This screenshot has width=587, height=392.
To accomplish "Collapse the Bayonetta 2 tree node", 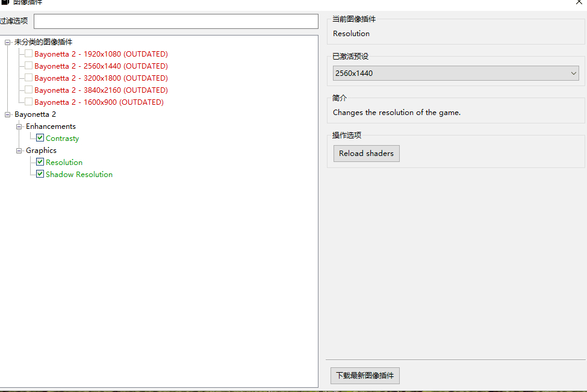I will [x=7, y=114].
